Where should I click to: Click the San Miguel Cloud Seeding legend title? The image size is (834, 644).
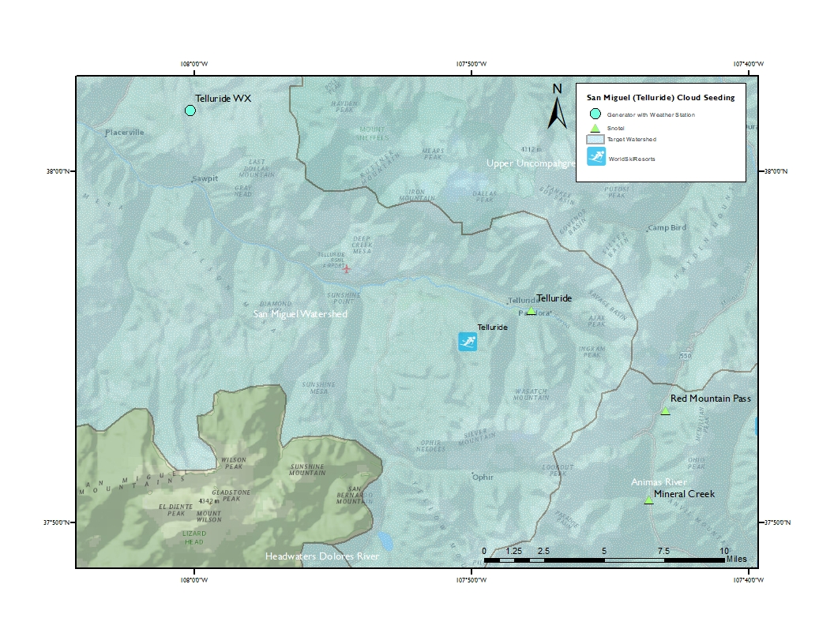pos(660,98)
